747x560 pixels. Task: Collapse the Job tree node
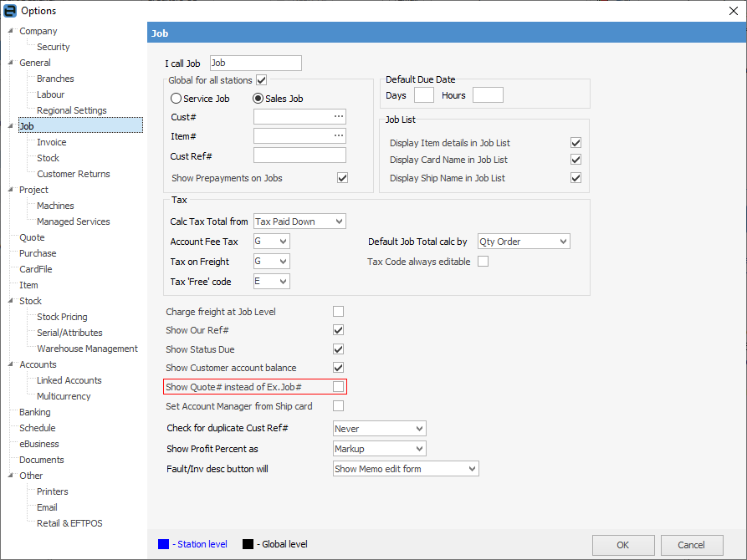click(11, 127)
